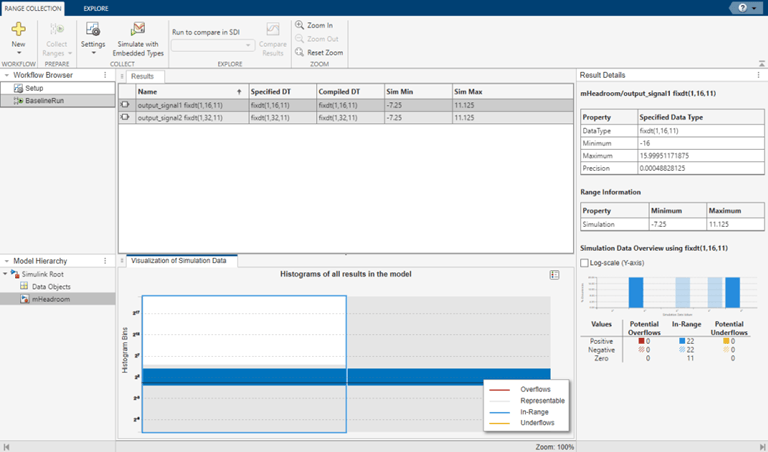Click the Reset Zoom button
Image resolution: width=768 pixels, height=452 pixels.
(319, 52)
